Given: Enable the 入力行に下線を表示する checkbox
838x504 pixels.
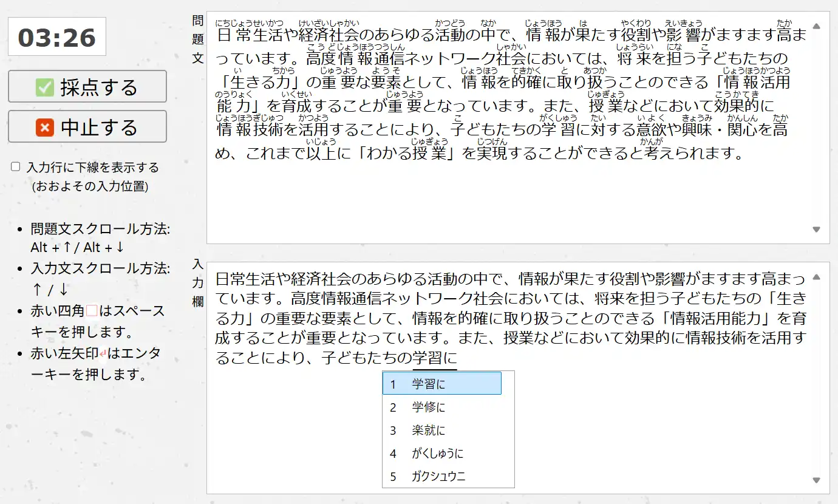Looking at the screenshot, I should click(14, 166).
